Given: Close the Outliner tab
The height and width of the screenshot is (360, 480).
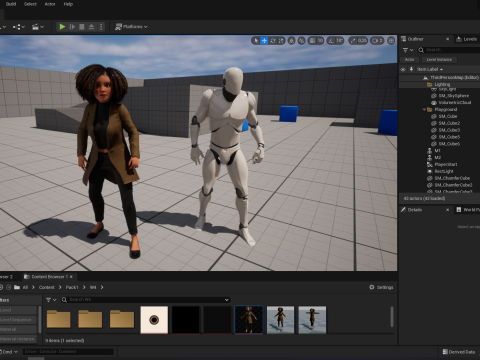Looking at the screenshot, I should coord(448,39).
